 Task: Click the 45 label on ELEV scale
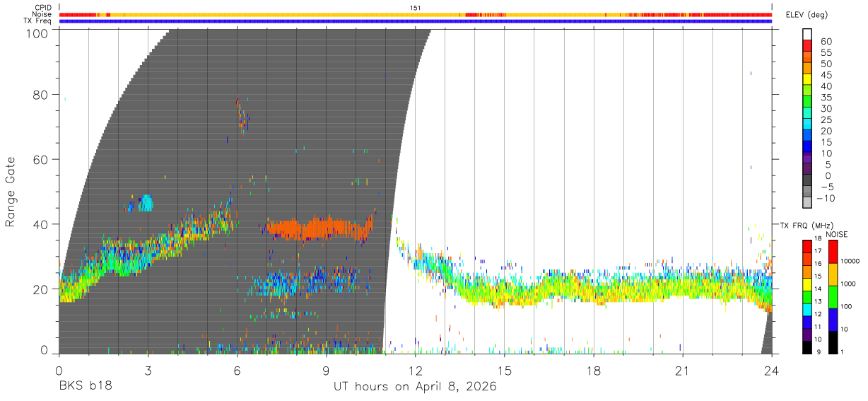826,75
